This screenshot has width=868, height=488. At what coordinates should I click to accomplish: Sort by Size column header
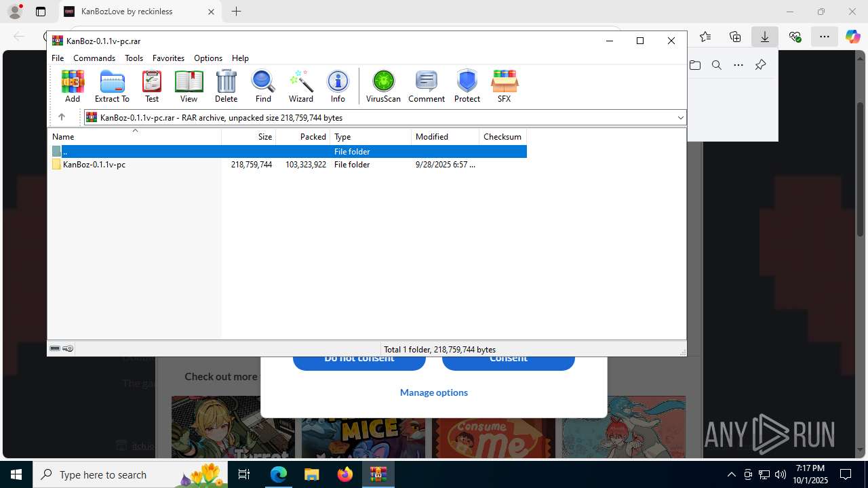(249, 136)
